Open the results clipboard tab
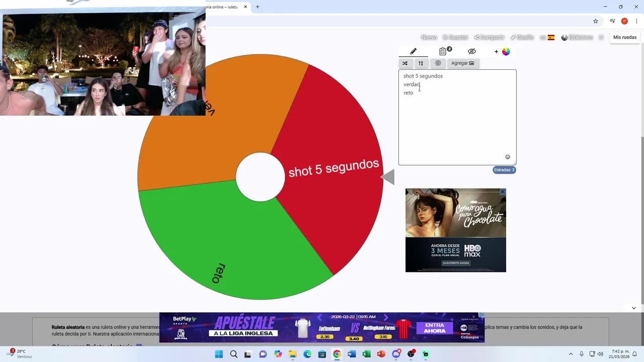 pos(443,51)
